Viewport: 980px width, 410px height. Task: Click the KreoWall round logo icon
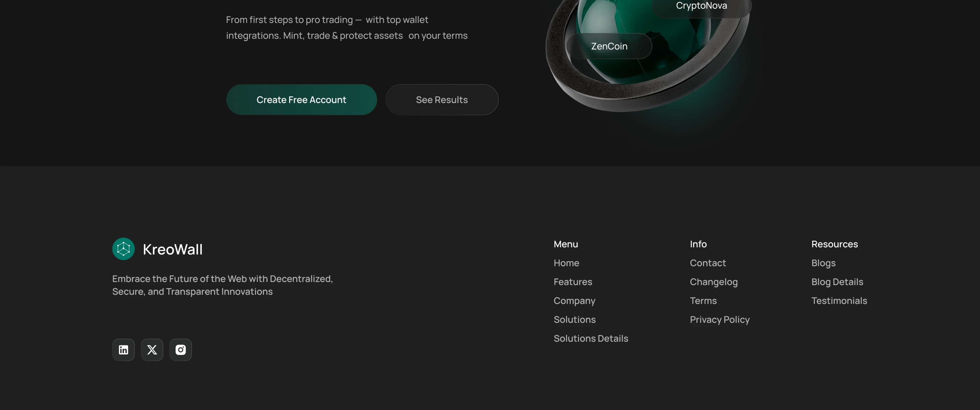(123, 249)
